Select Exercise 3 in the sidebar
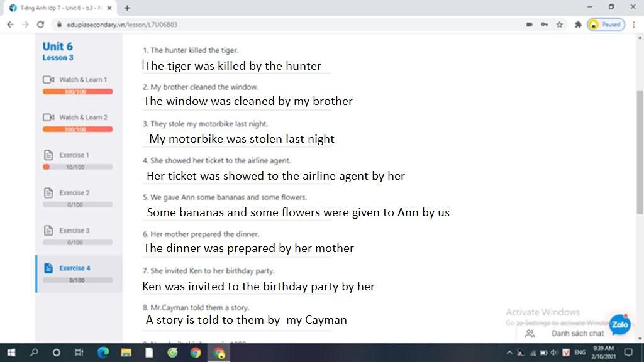The image size is (644, 362). 74,231
